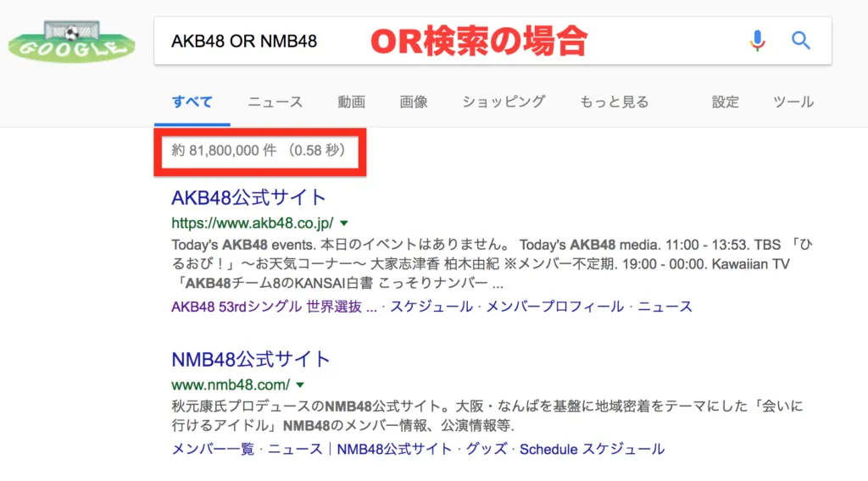
Task: Open the NMB48公式サイト result title
Action: pos(251,359)
